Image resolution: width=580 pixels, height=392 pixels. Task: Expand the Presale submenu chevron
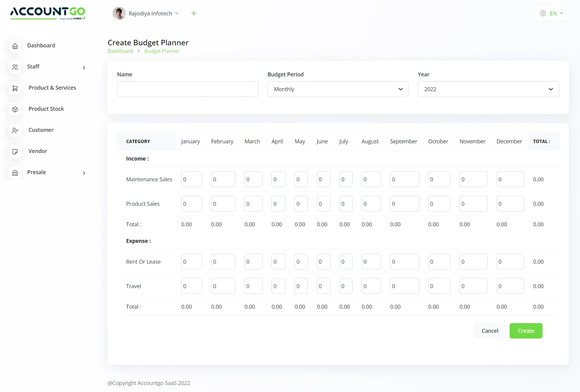tap(84, 173)
